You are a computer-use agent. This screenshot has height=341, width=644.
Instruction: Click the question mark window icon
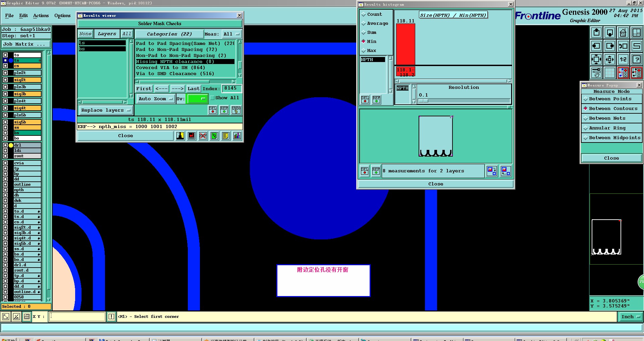point(636,59)
